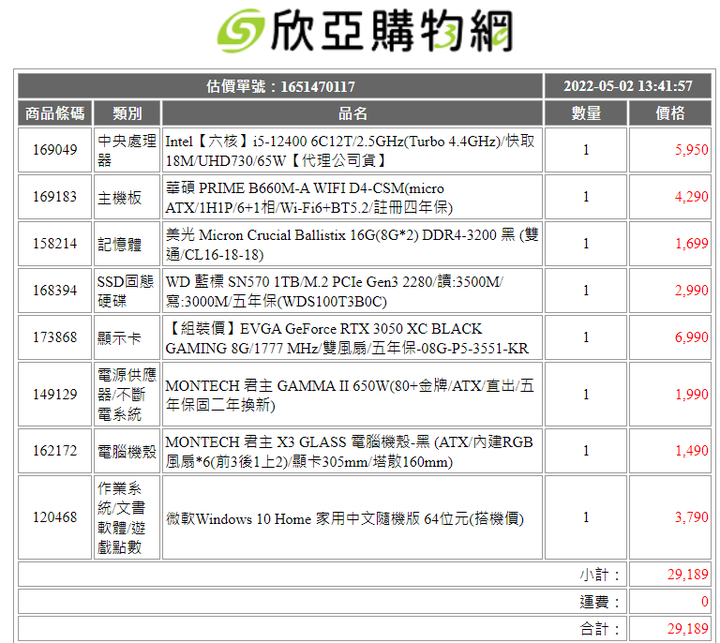Image resolution: width=720 pixels, height=643 pixels.
Task: Click the 華碩 PRIME B660M-A WIFI product name
Action: click(x=309, y=197)
